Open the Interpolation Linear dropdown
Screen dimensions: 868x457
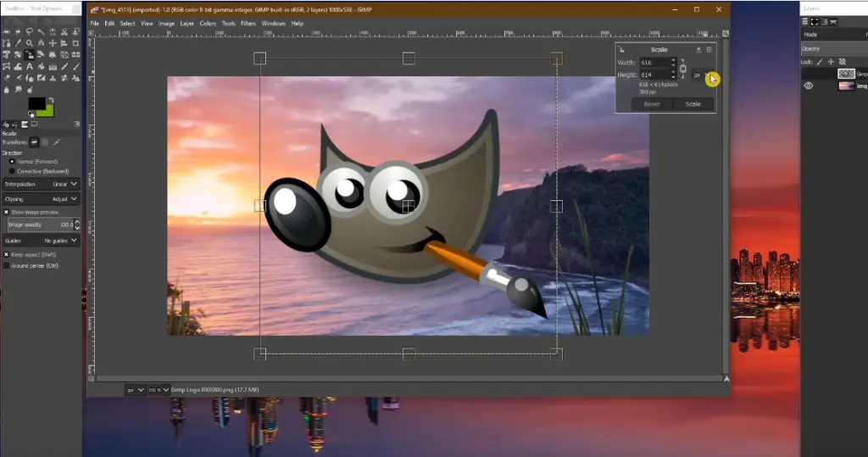point(41,184)
